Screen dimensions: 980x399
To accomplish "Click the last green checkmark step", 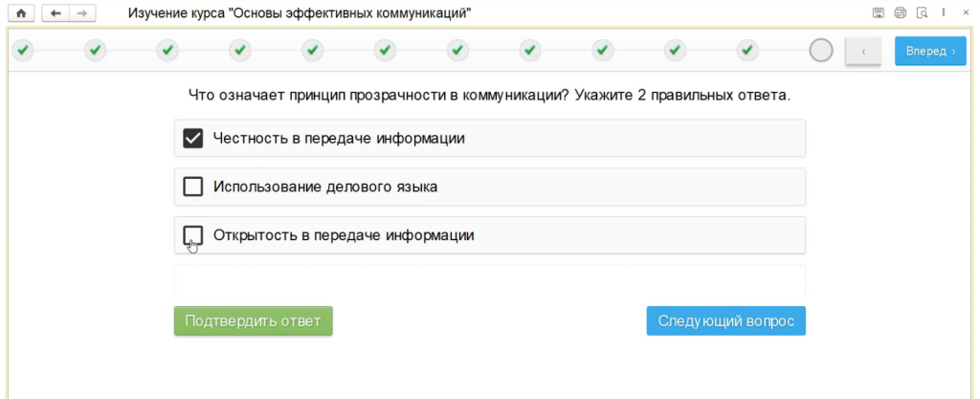I will coord(748,50).
